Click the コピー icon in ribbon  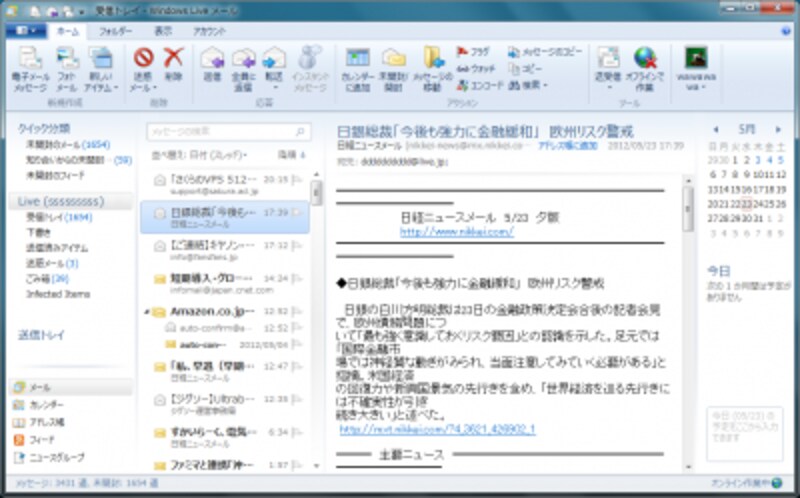coord(514,68)
